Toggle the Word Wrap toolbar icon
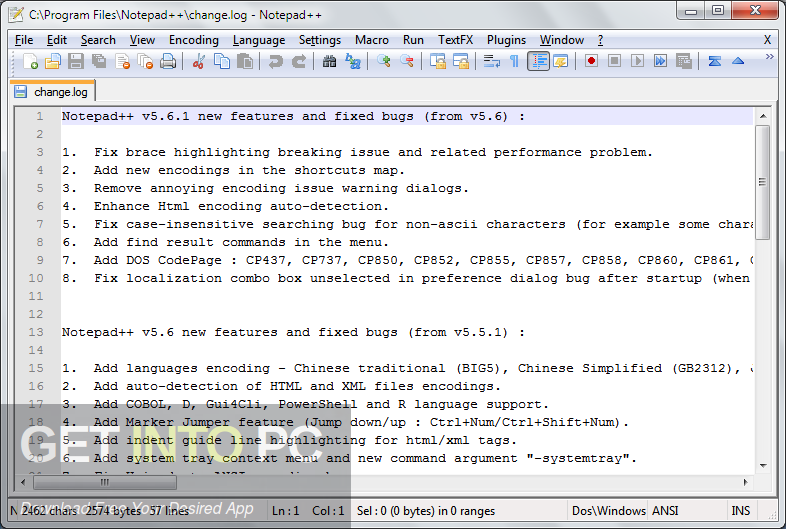786x529 pixels. point(491,61)
